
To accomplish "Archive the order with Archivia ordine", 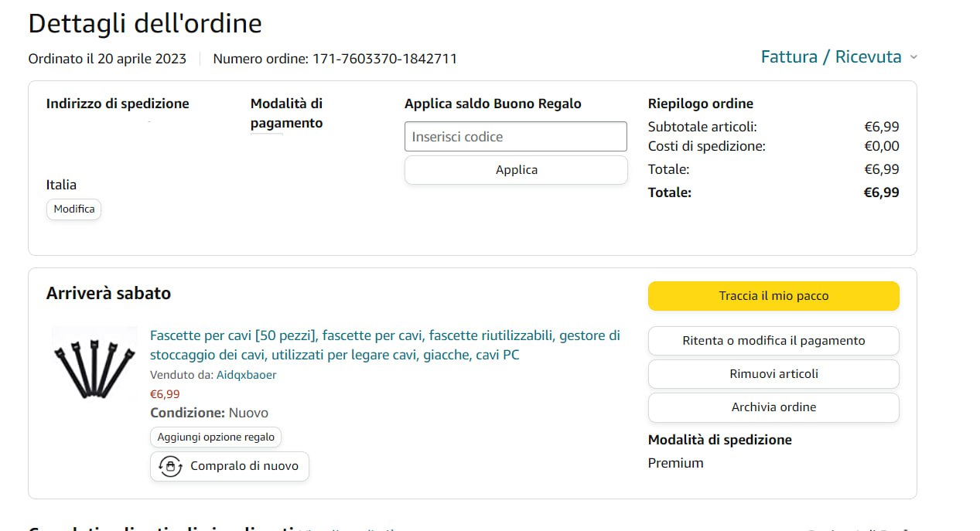I will click(x=773, y=407).
